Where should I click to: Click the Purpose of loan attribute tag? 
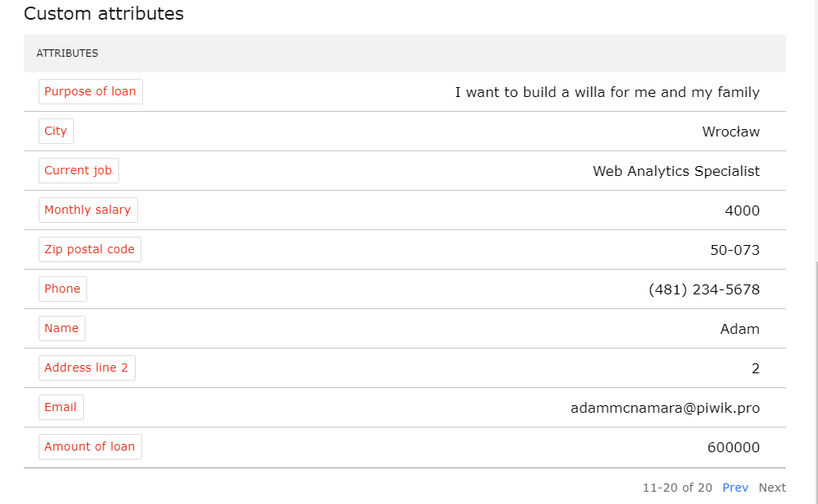click(90, 91)
